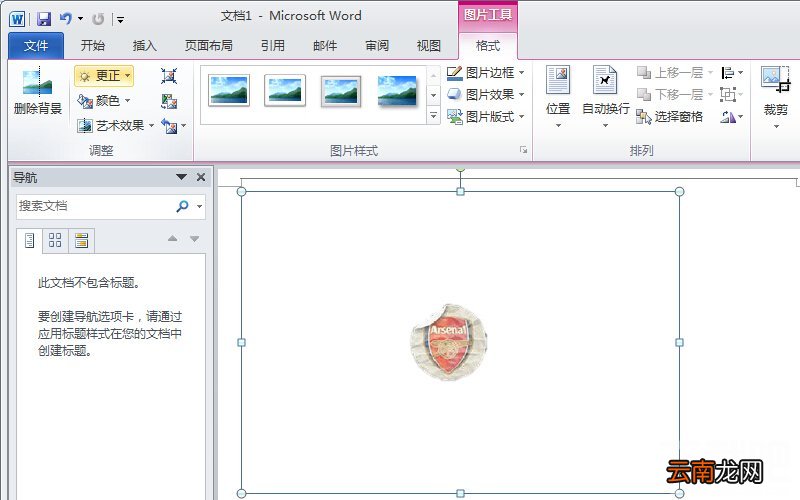The image size is (800, 500).
Task: Open the 图片效果 dropdown
Action: [x=486, y=95]
